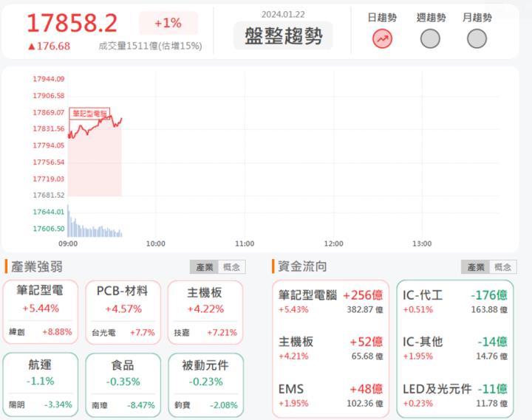This screenshot has height=420, width=532.
Task: Open the PCB-材料 sector card
Action: (x=123, y=311)
